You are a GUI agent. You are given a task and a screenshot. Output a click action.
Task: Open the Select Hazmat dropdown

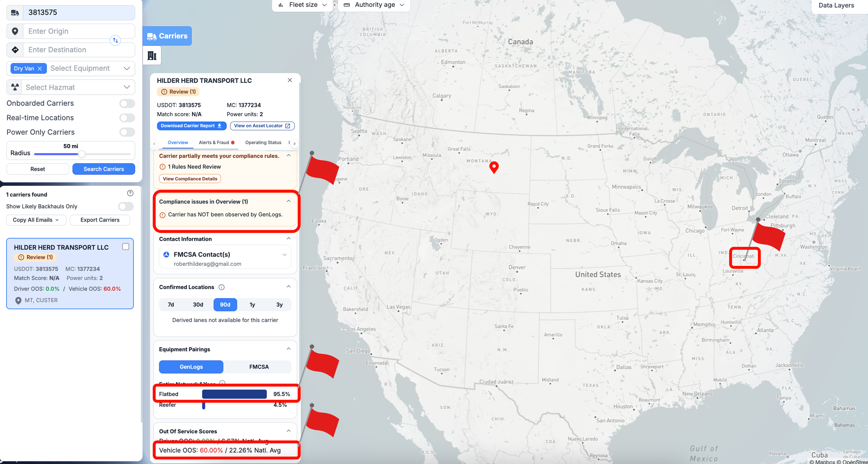(x=127, y=87)
